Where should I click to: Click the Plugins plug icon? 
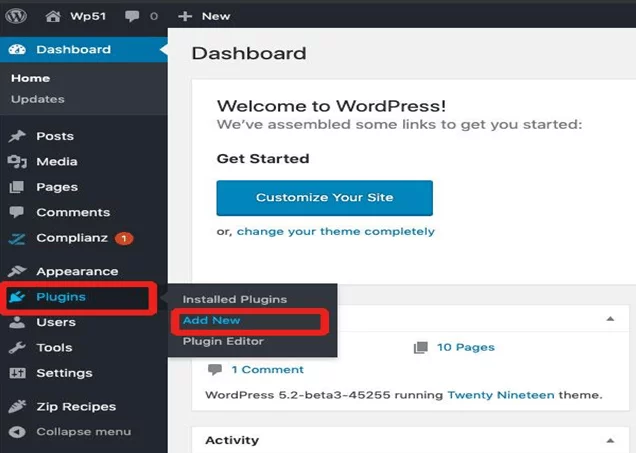tap(17, 297)
